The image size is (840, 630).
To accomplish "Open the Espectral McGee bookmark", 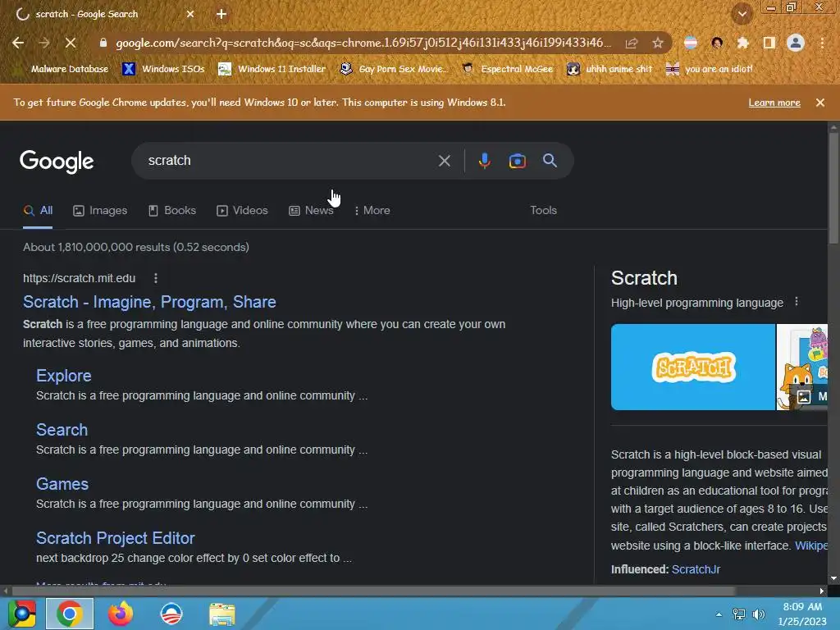I will 507,69.
